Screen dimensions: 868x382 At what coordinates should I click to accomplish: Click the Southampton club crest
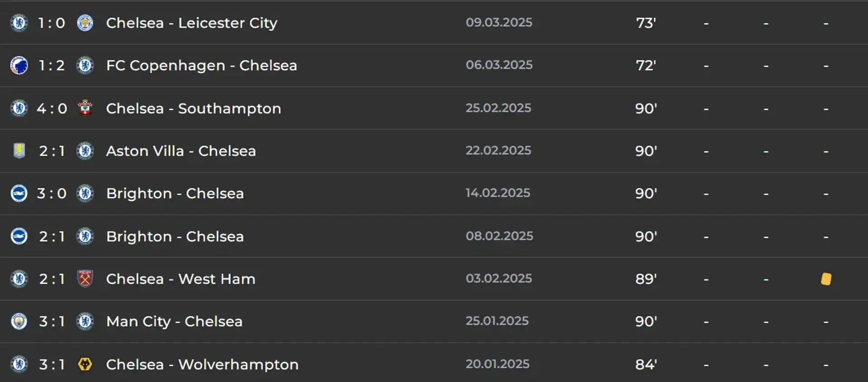(x=85, y=108)
